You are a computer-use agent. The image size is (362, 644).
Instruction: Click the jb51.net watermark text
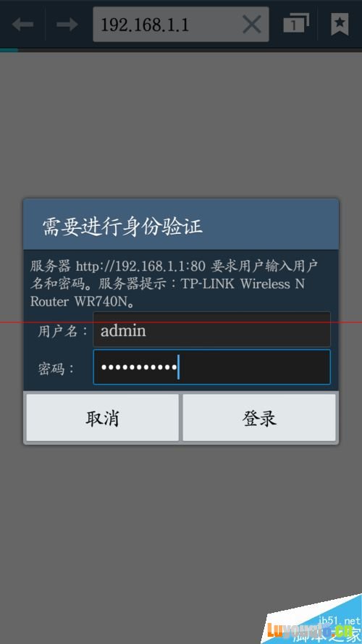(x=340, y=620)
